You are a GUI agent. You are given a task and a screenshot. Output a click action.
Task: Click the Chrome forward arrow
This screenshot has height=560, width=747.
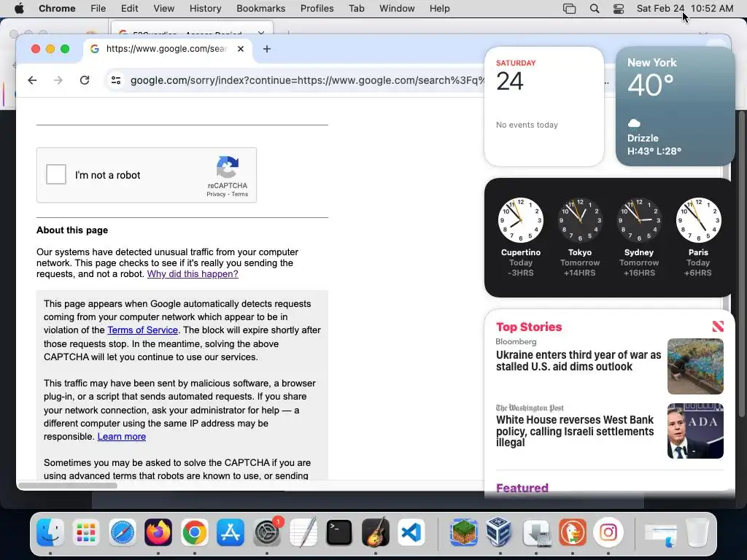coord(58,80)
